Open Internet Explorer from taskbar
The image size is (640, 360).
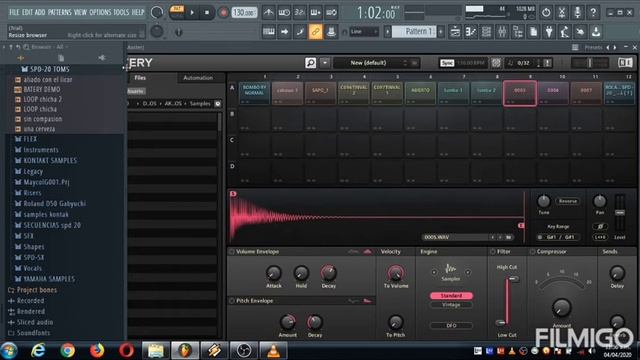pyautogui.click(x=38, y=350)
